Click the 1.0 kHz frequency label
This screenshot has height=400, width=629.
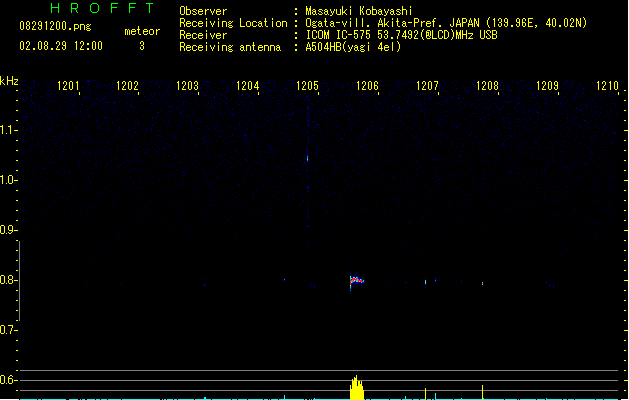(x=8, y=180)
